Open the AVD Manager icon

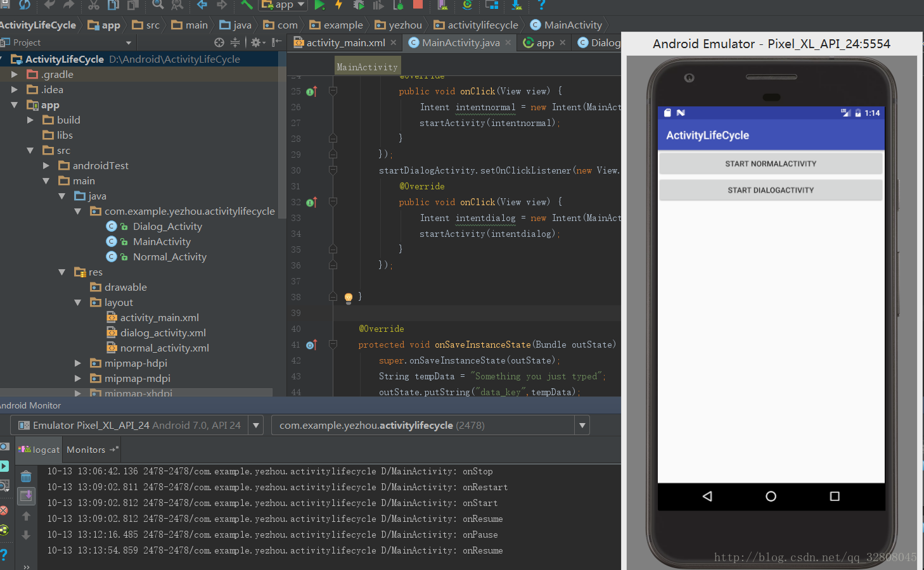442,5
